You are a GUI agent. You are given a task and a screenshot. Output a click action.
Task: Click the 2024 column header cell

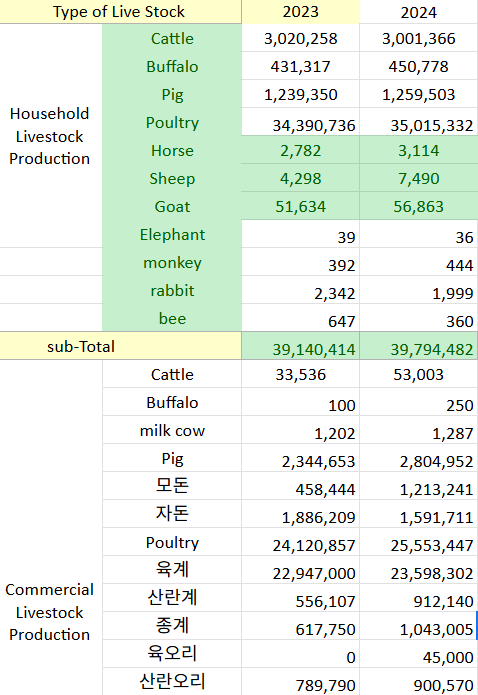pos(419,12)
